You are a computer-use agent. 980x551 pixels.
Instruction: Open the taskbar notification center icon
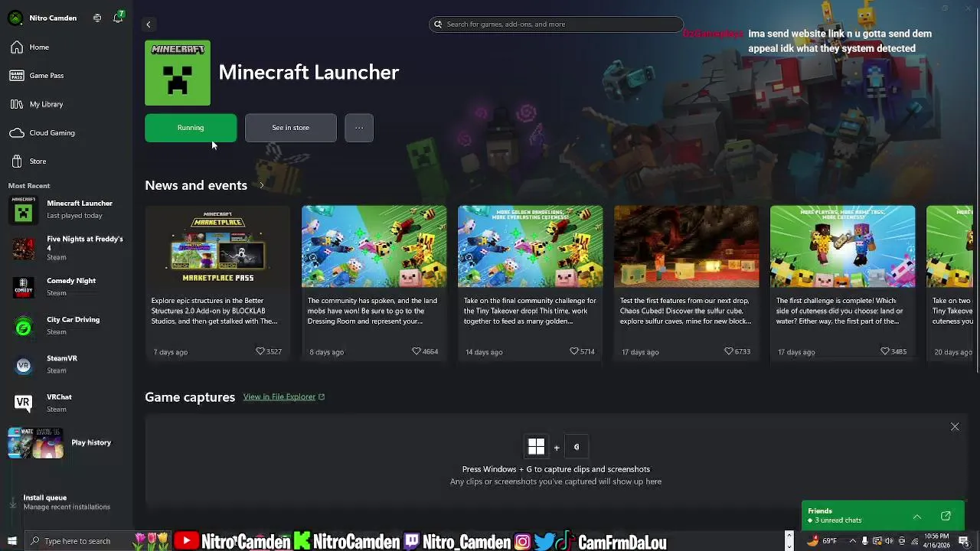tap(963, 541)
